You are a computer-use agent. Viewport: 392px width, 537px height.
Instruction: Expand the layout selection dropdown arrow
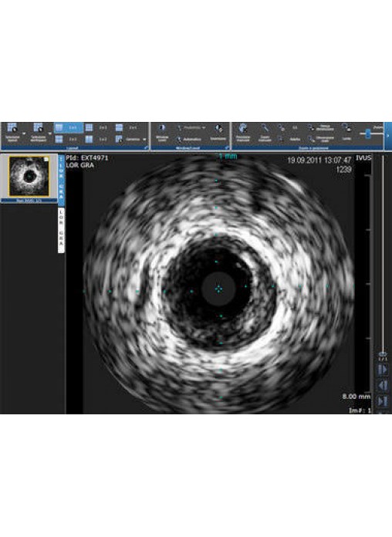click(x=24, y=133)
